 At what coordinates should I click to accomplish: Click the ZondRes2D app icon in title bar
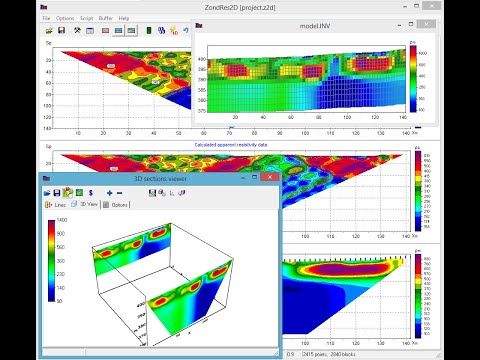tap(43, 7)
